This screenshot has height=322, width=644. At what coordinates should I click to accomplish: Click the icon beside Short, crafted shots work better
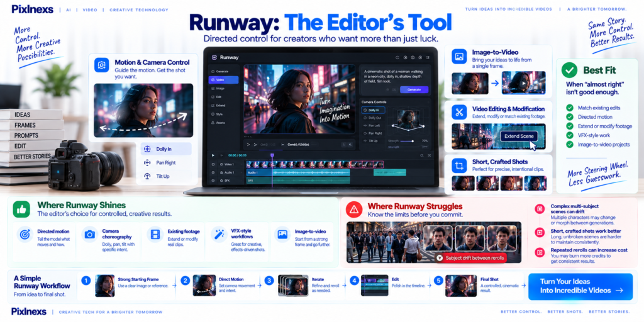[539, 233]
